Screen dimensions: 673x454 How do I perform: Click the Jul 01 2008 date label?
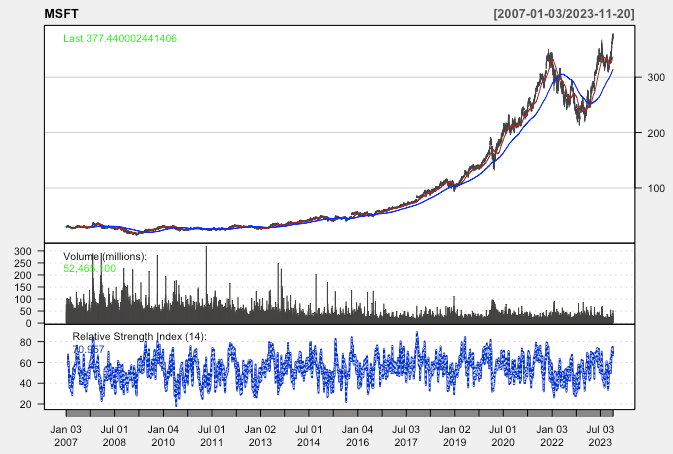pyautogui.click(x=115, y=436)
